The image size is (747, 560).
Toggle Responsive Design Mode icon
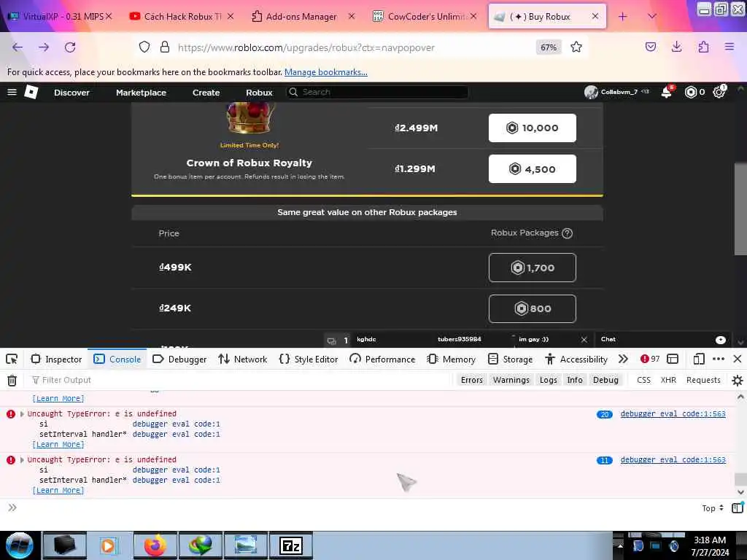[698, 359]
